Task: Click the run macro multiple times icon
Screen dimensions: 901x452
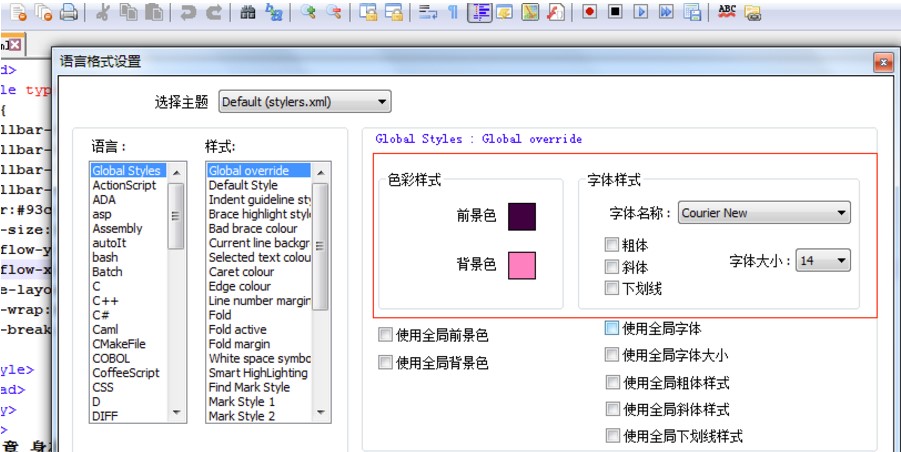Action: [666, 11]
